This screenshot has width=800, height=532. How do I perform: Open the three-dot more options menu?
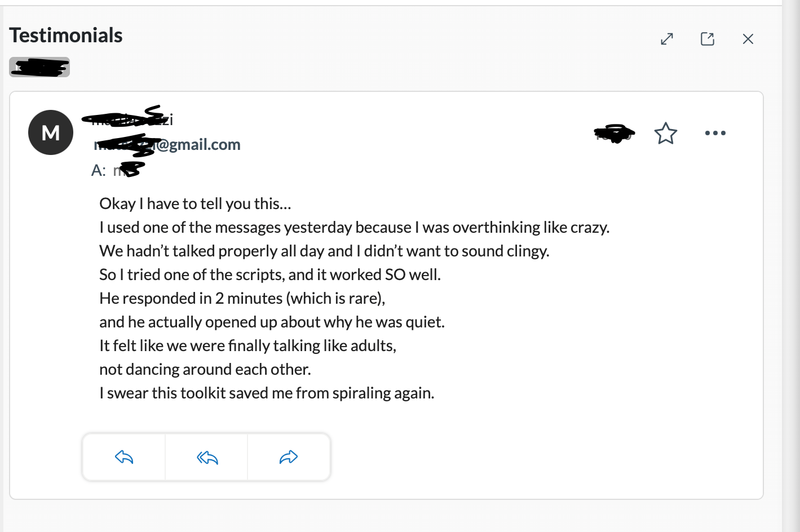click(x=715, y=134)
